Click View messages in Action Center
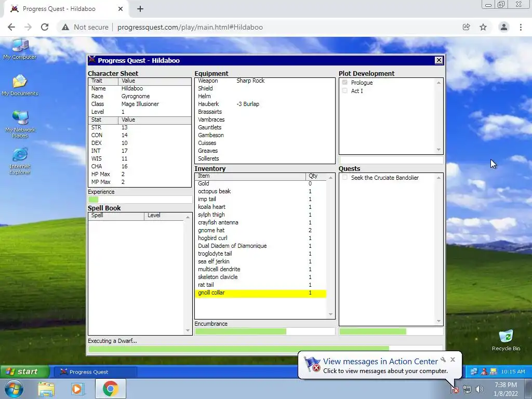 pos(380,362)
